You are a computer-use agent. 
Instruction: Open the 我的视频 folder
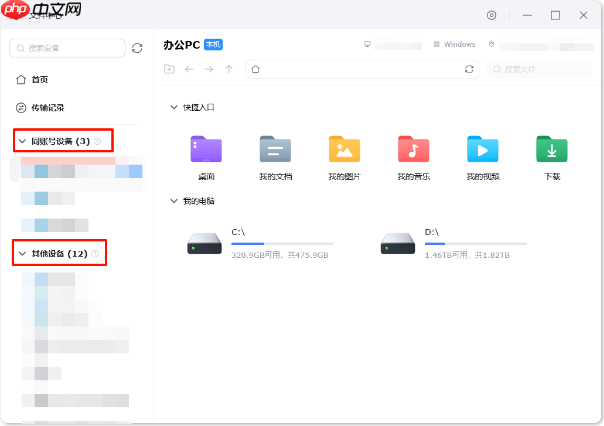[x=483, y=158]
